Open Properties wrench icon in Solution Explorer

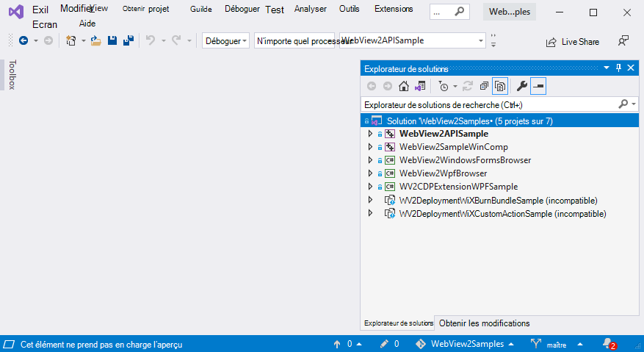coord(521,86)
